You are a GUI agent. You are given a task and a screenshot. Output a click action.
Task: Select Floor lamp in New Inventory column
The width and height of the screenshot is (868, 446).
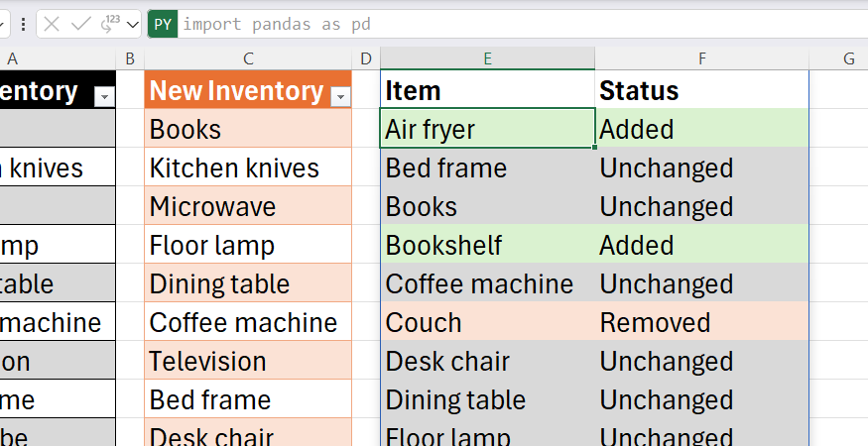(248, 245)
